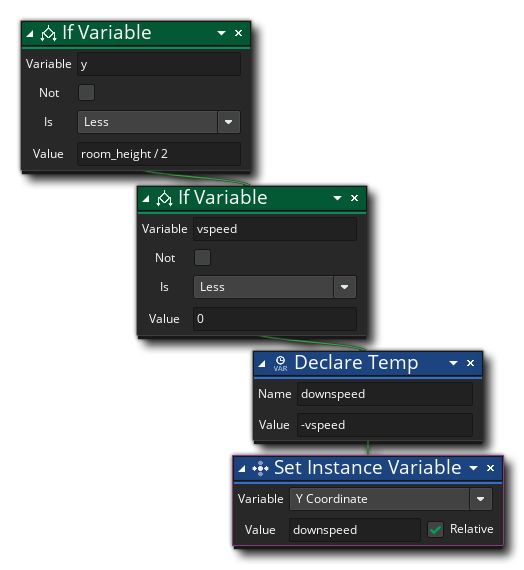
Task: Click the room_height / 2 value field
Action: click(x=159, y=154)
